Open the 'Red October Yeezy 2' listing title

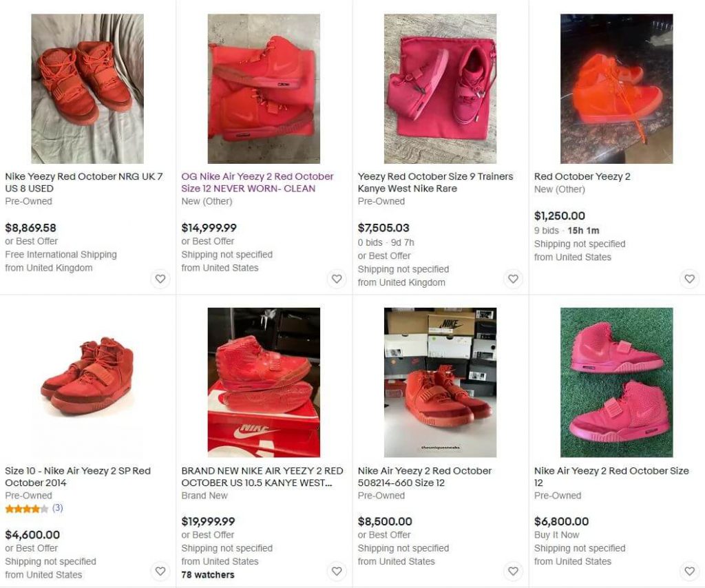click(x=582, y=177)
